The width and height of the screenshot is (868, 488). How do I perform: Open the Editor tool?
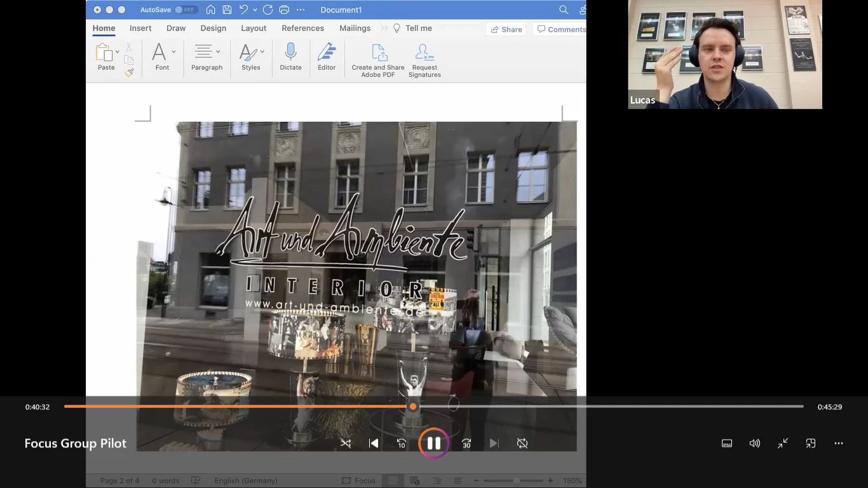tap(327, 57)
